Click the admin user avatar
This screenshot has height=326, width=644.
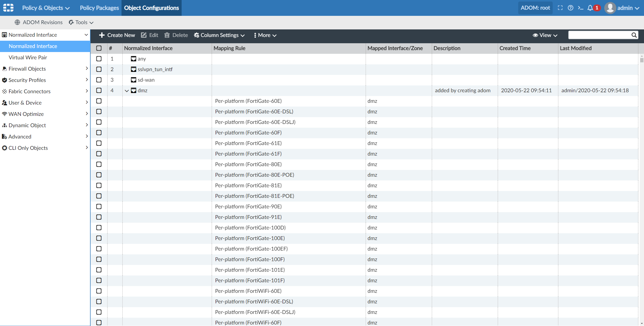coord(610,8)
